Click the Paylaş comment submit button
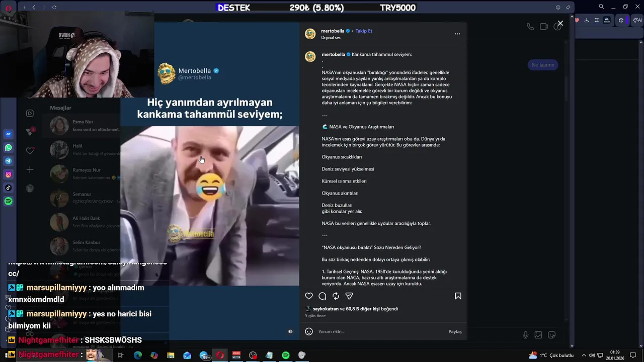Screen dimensions: 644x362 [x=455, y=332]
